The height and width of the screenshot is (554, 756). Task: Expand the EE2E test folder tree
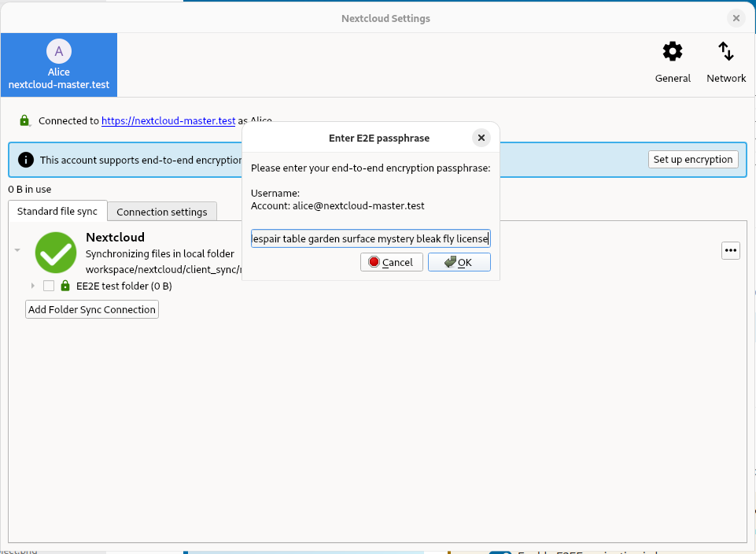32,286
